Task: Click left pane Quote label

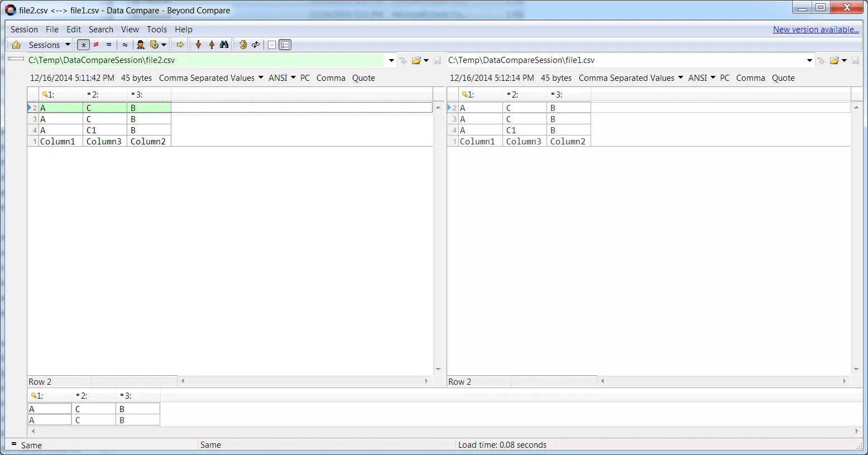Action: click(363, 78)
